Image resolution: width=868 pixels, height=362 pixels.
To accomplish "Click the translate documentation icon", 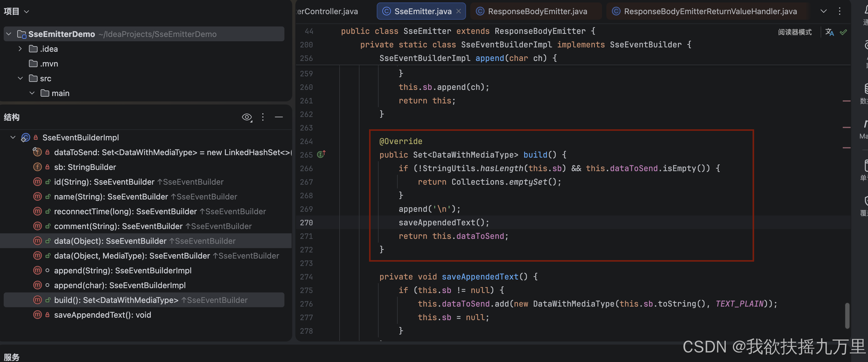I will [829, 32].
